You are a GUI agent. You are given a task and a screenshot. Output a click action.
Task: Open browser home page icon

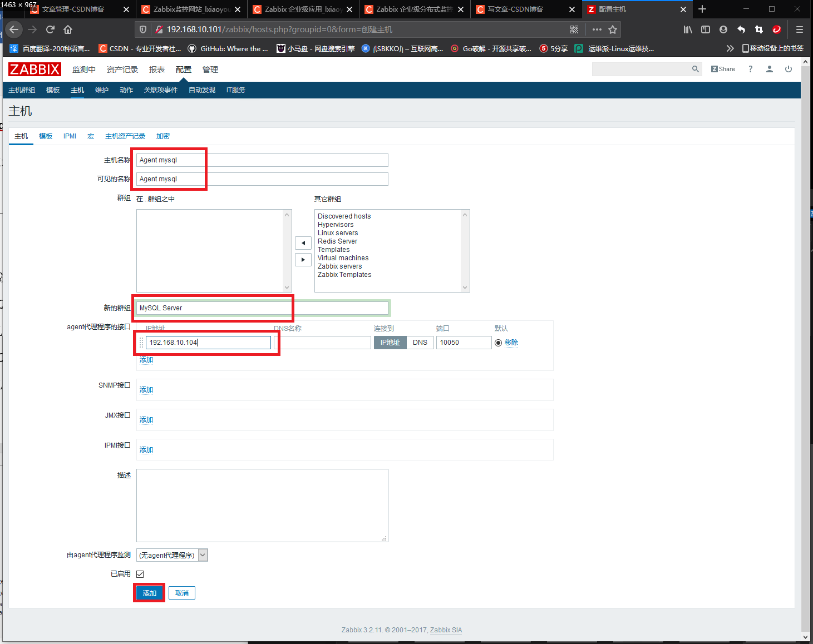[x=68, y=29]
